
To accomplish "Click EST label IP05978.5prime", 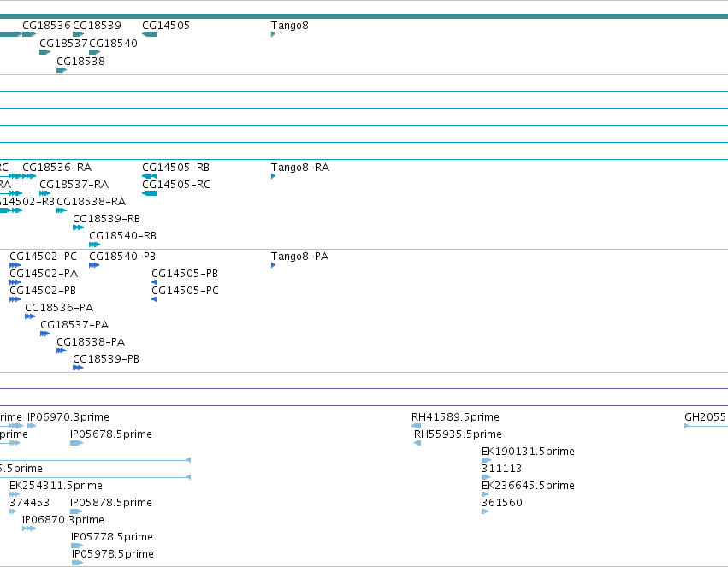I will (113, 555).
